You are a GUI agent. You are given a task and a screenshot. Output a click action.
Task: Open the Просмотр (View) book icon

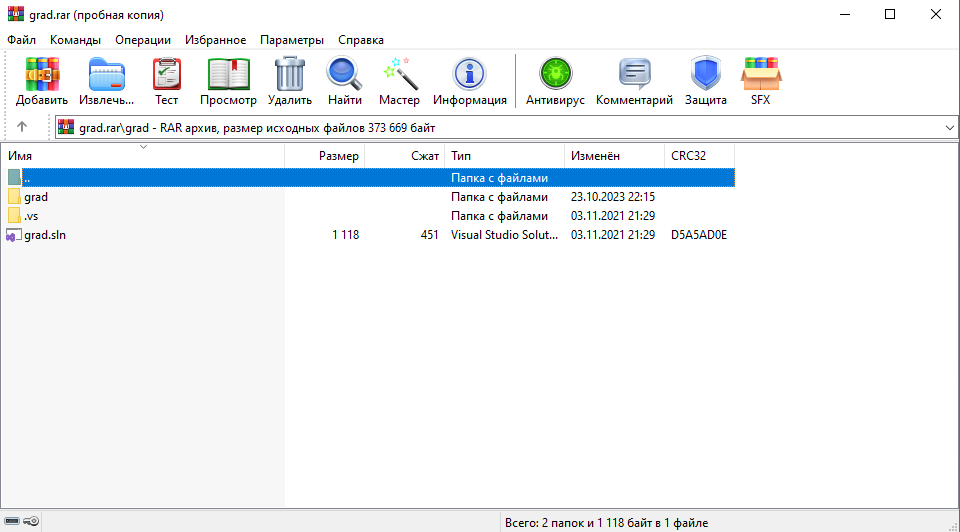(x=228, y=75)
